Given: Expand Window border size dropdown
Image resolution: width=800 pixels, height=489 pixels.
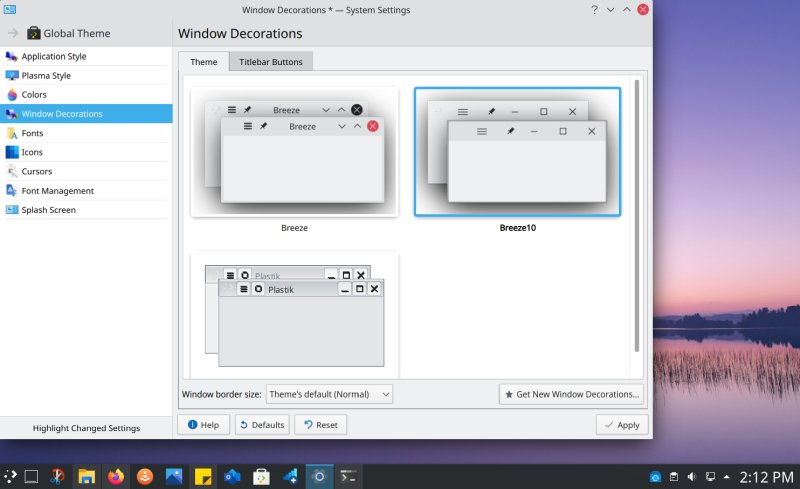Looking at the screenshot, I should (329, 394).
